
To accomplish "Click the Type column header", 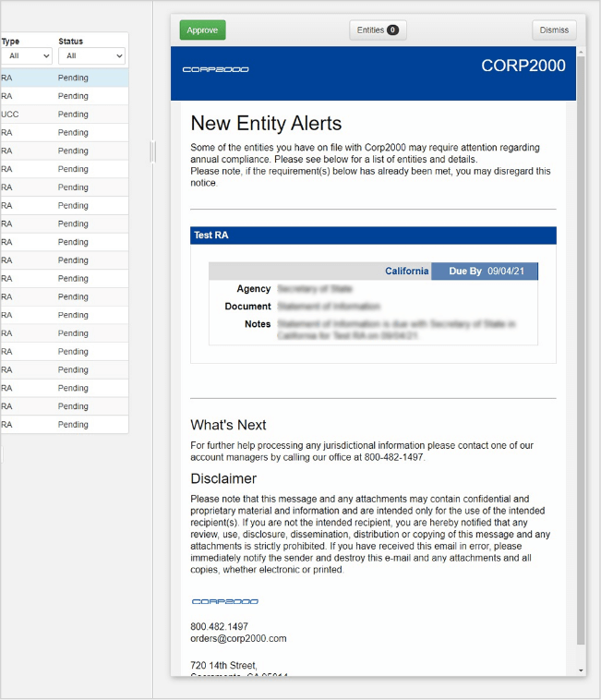I will 10,41.
